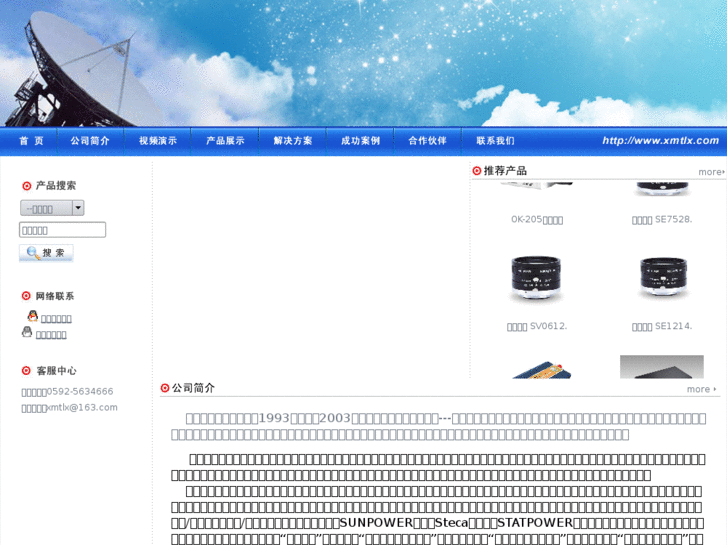
Task: Click the product search keyword field
Action: click(63, 230)
